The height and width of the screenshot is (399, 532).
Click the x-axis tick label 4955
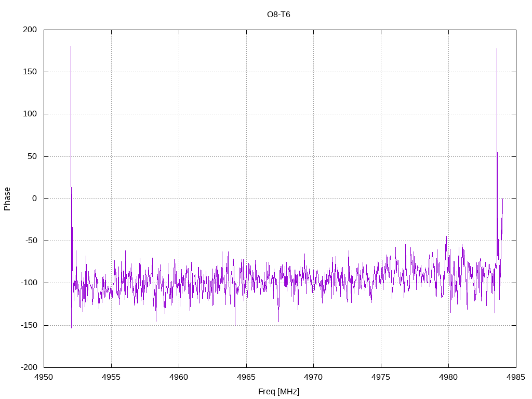[x=111, y=377]
